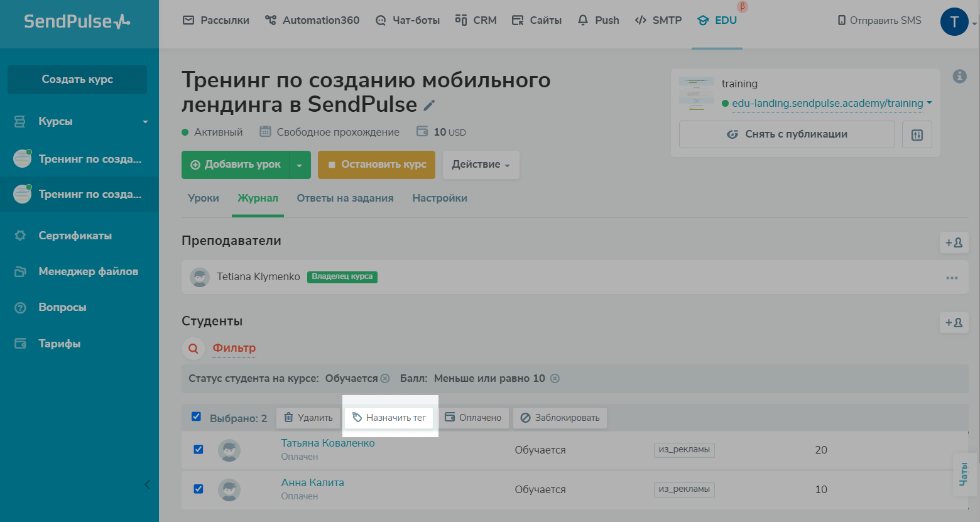Click the Остановить курс button

(376, 165)
